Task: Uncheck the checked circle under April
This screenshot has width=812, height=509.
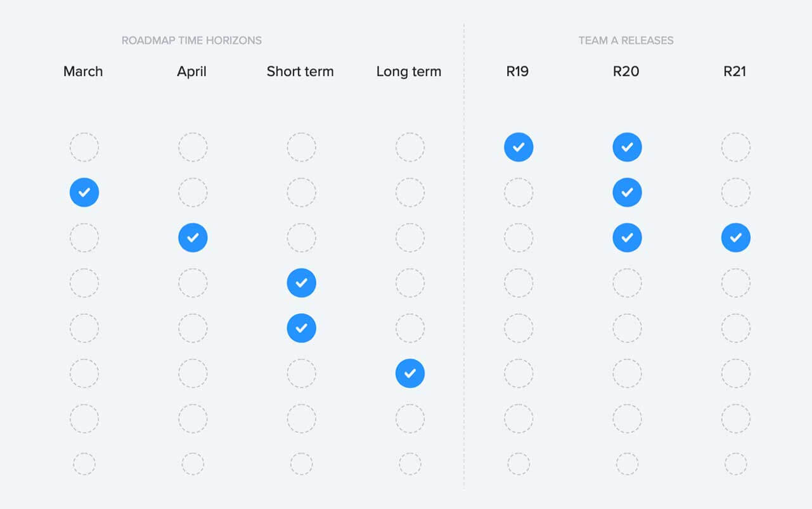Action: click(193, 238)
